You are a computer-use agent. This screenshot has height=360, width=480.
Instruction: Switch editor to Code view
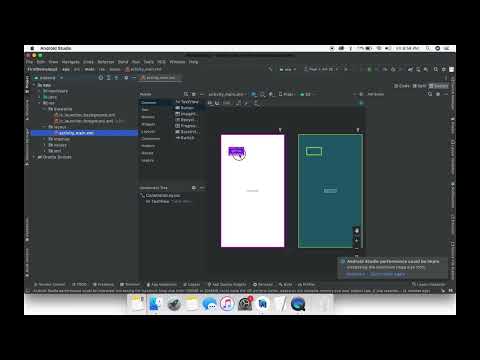402,86
